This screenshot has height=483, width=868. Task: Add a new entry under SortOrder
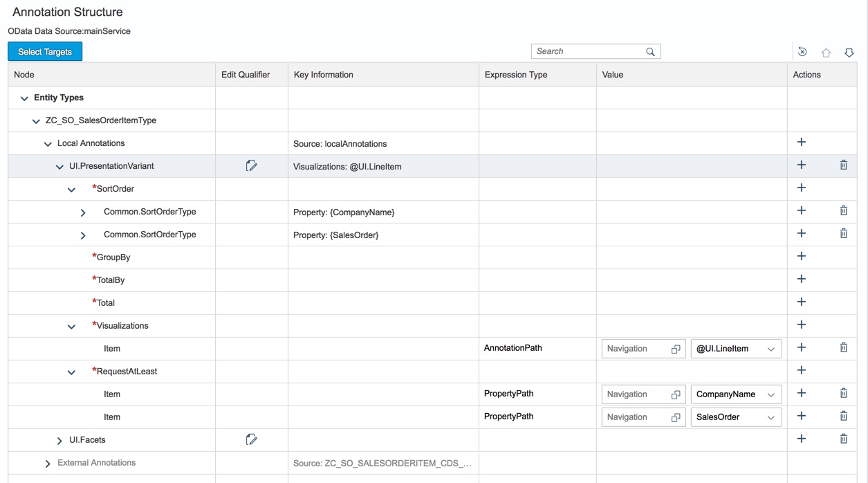(x=801, y=188)
